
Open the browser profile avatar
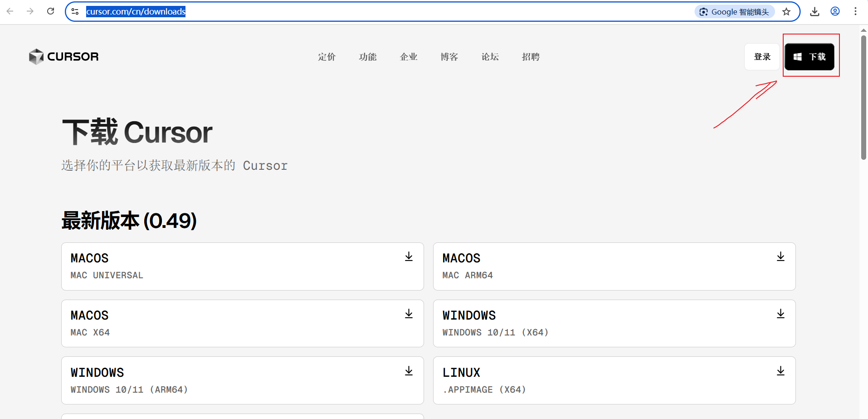(835, 11)
